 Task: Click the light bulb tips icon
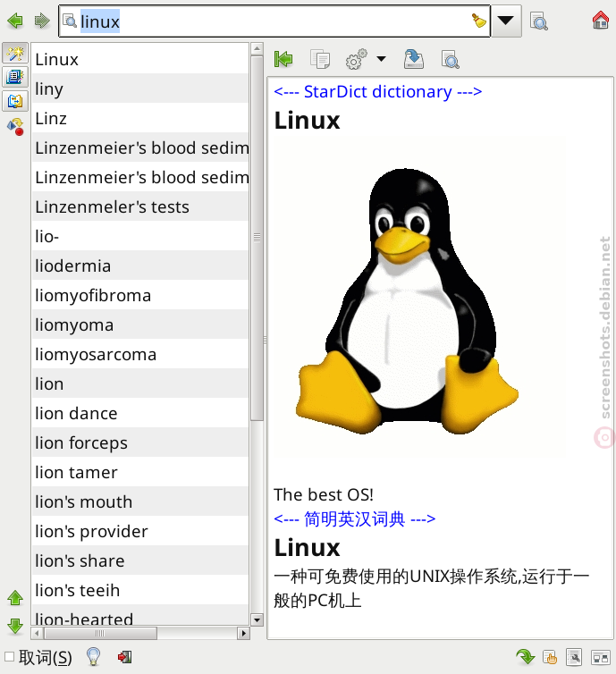(93, 656)
